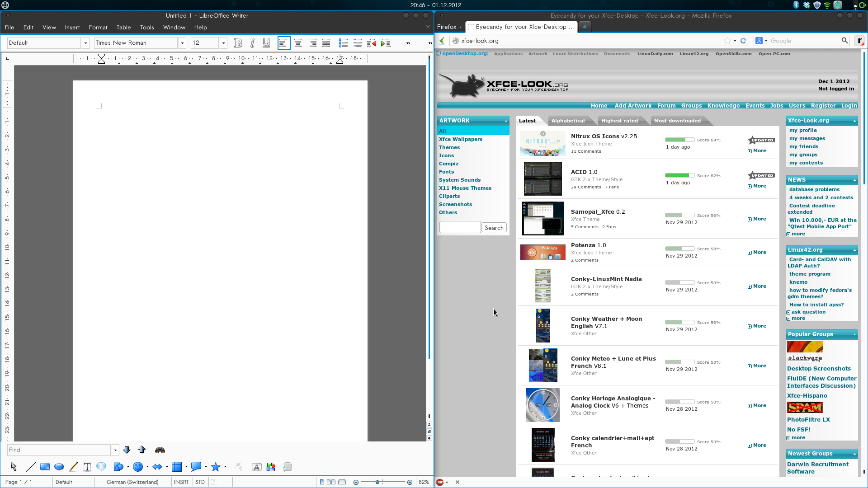Open the Fontwork Gallery icon
Screen dimensions: 868x488
(256, 467)
